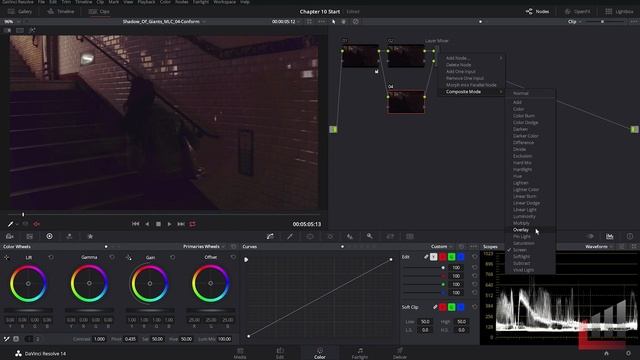Viewport: 640px width, 360px height.
Task: Open the Sizing palette icon
Action: 390,236
